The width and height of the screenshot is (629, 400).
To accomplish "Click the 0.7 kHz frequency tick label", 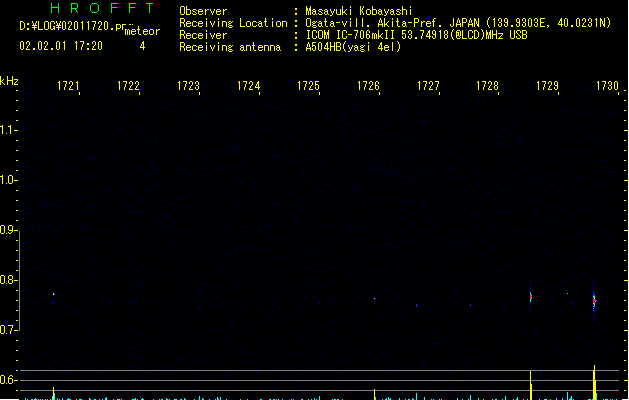I will point(8,330).
